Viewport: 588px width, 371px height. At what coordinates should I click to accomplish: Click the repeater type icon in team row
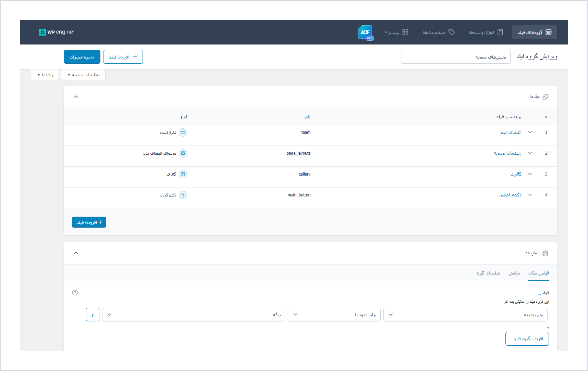183,132
